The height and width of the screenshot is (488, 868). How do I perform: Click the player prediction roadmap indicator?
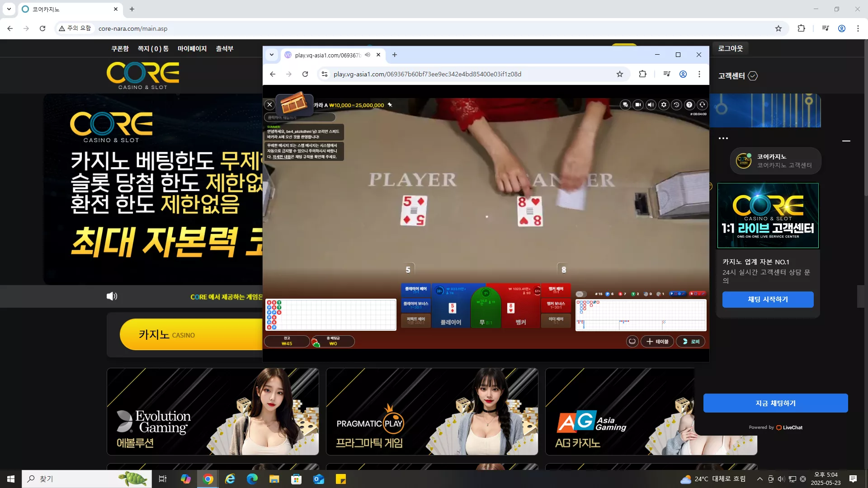(678, 294)
